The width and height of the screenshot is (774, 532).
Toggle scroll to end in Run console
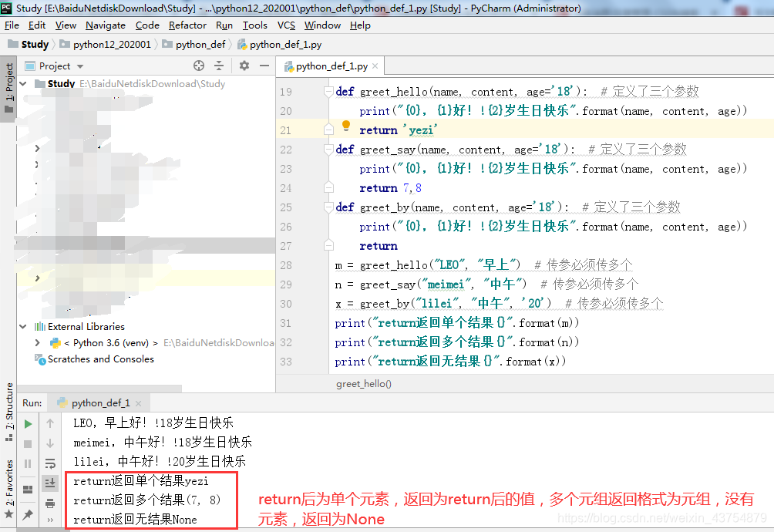pyautogui.click(x=50, y=483)
